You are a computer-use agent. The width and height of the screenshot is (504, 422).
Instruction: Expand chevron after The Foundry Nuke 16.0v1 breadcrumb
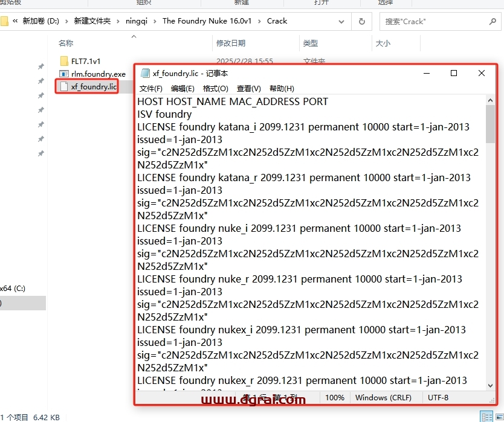(x=259, y=21)
